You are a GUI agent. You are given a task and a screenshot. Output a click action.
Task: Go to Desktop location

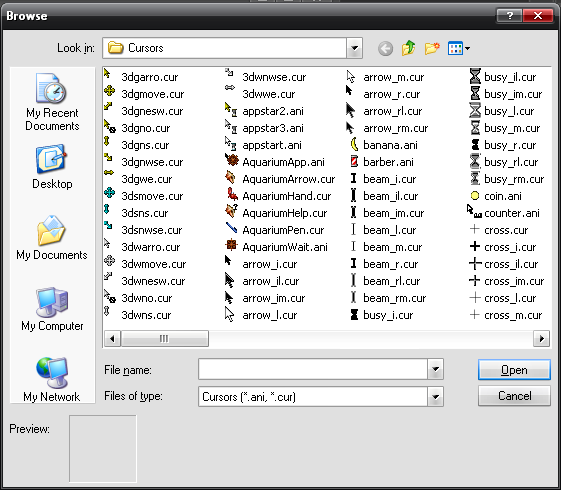coord(52,167)
